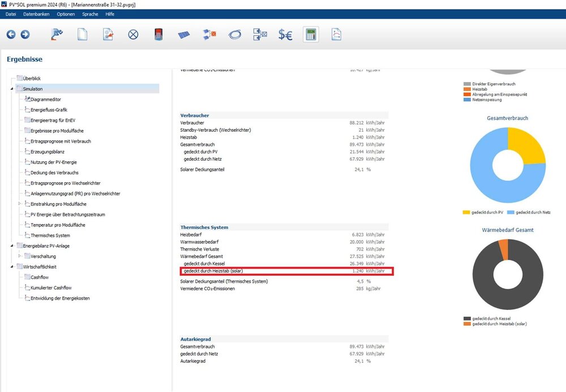566x392 pixels.
Task: Click the Ergebnisse page heading
Action: 24,59
